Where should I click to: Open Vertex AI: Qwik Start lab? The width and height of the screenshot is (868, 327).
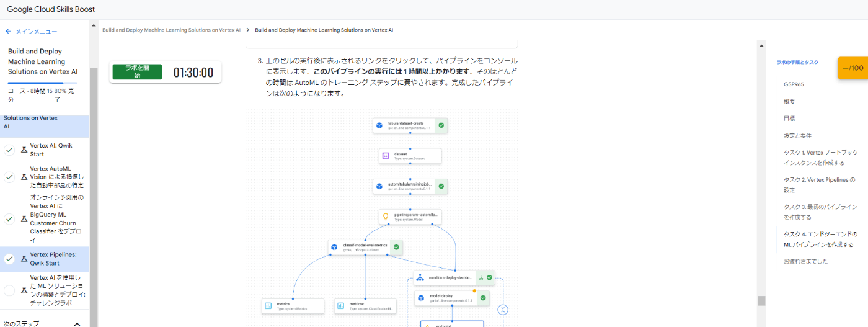coord(51,150)
